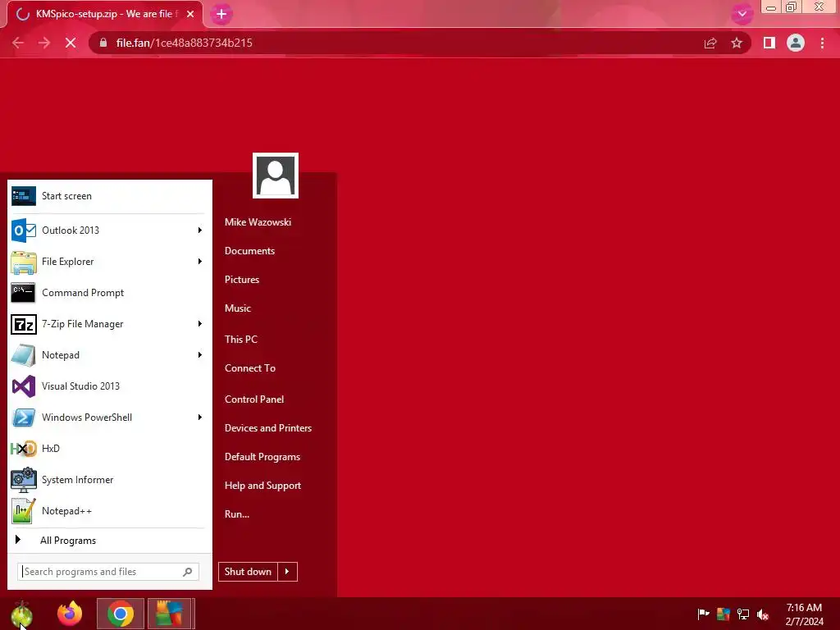
Task: Open Help and Support
Action: click(x=262, y=486)
